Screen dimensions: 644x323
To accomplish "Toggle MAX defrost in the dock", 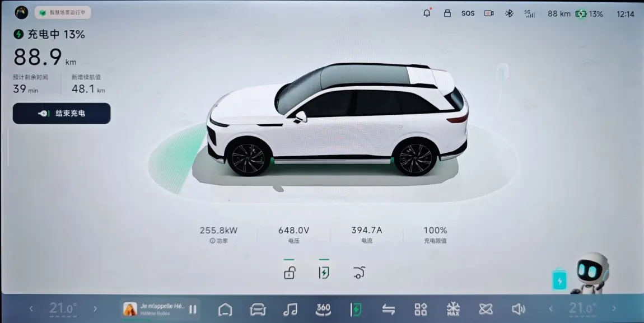I will [x=453, y=309].
